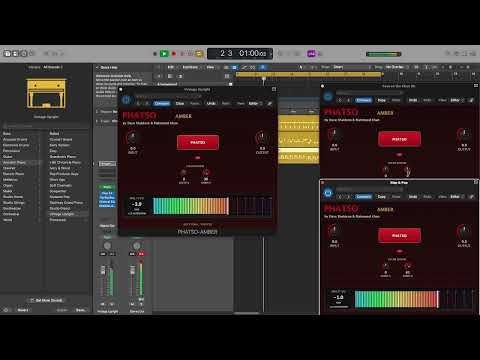Toggle power button of front Vintage Upright plugin

point(126,99)
